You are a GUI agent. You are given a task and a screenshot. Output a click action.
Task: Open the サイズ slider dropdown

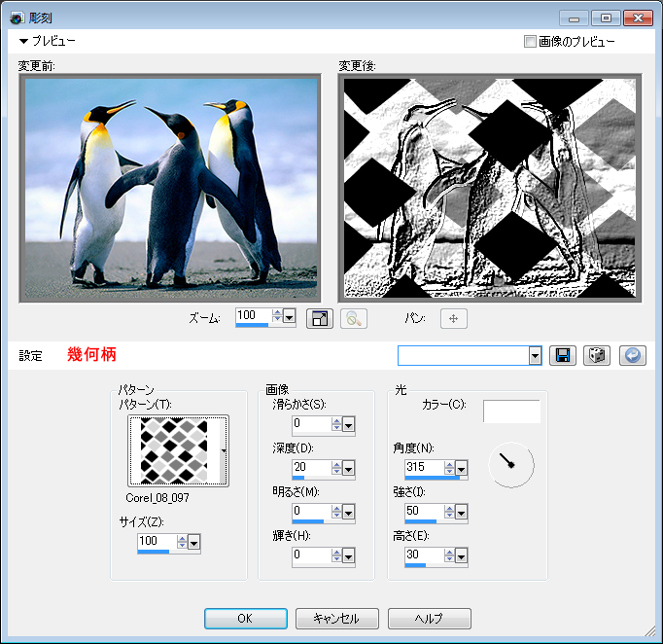(x=193, y=543)
